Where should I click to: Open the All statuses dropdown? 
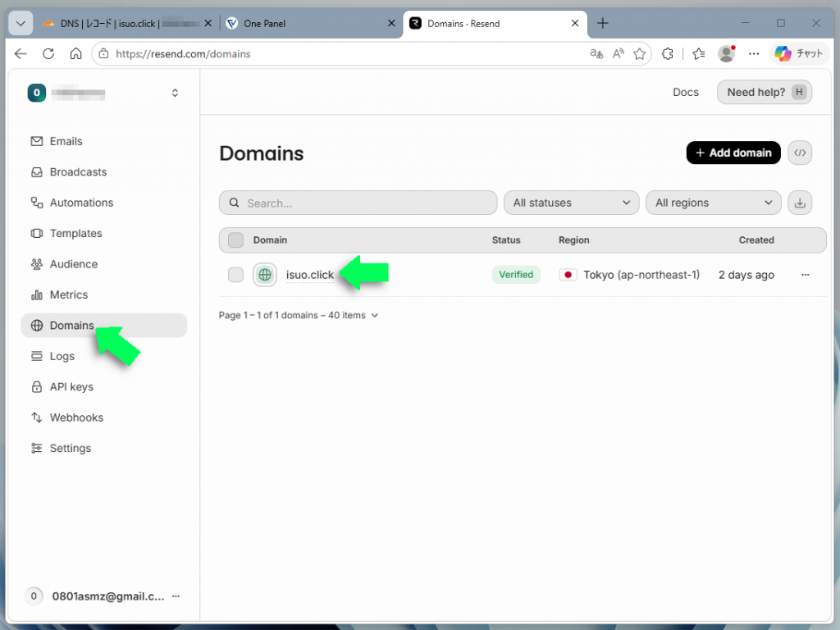click(571, 203)
